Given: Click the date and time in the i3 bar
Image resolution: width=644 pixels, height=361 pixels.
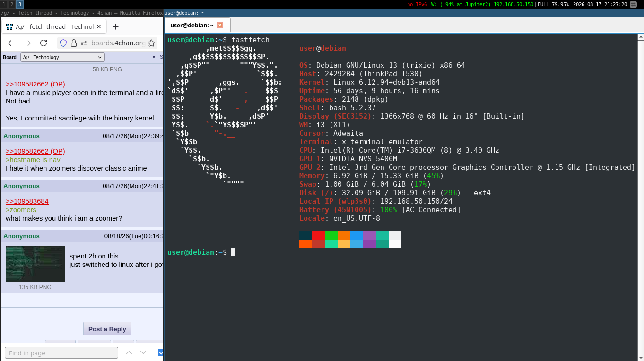Looking at the screenshot, I should tap(600, 4).
